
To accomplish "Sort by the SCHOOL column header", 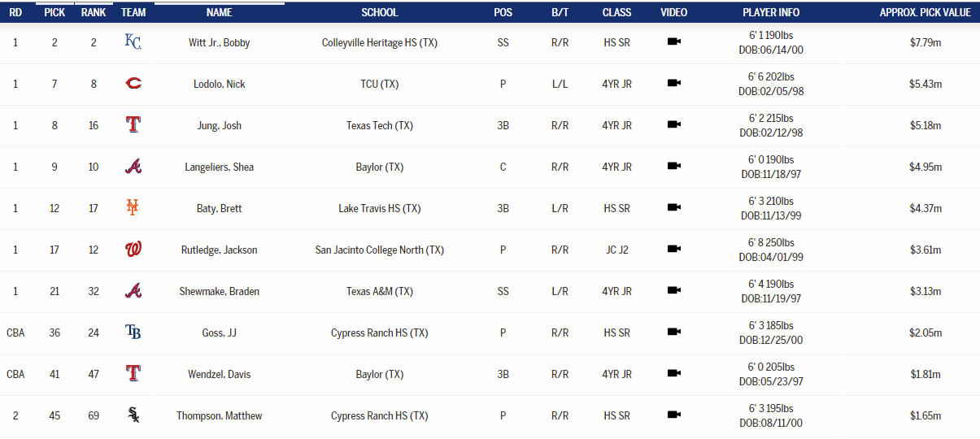I will click(380, 12).
